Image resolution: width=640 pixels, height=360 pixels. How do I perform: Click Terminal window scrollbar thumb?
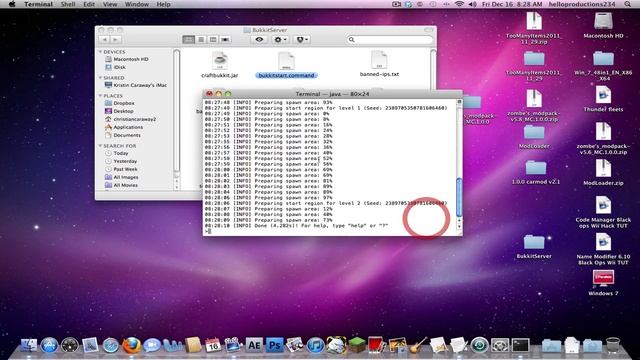(x=459, y=197)
